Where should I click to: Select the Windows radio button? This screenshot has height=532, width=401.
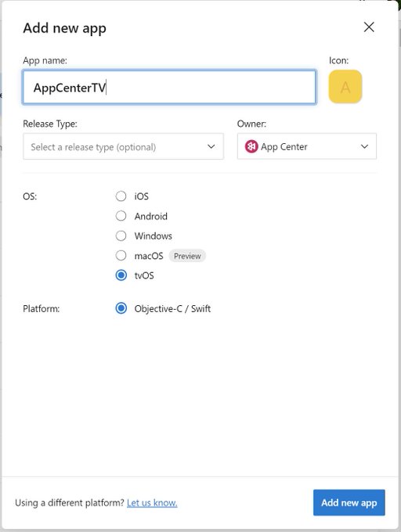click(121, 235)
